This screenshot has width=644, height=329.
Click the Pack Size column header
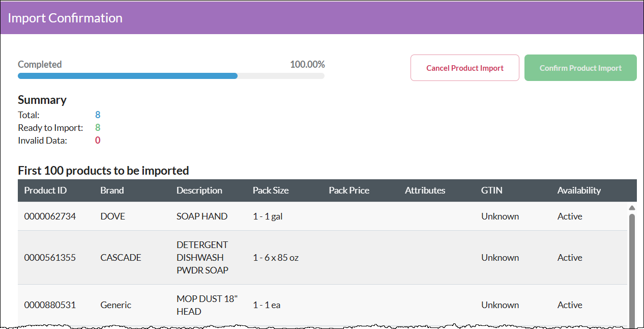(x=271, y=190)
